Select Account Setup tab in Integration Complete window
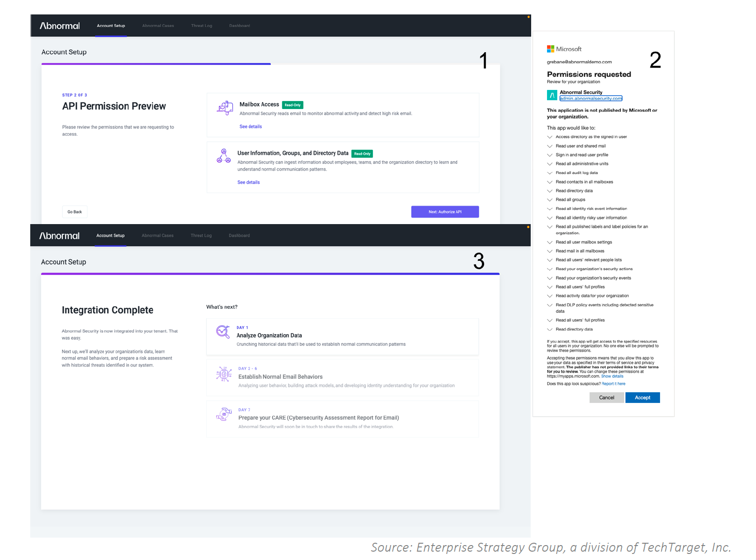Image resolution: width=756 pixels, height=560 pixels. point(110,236)
